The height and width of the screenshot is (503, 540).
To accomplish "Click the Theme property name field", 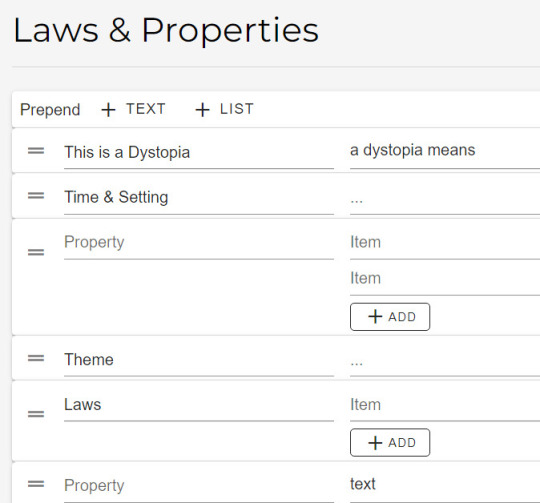I will click(199, 360).
